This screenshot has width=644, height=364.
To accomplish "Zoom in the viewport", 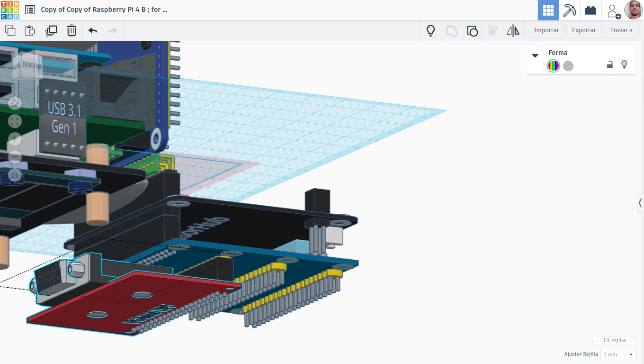I will (x=15, y=139).
